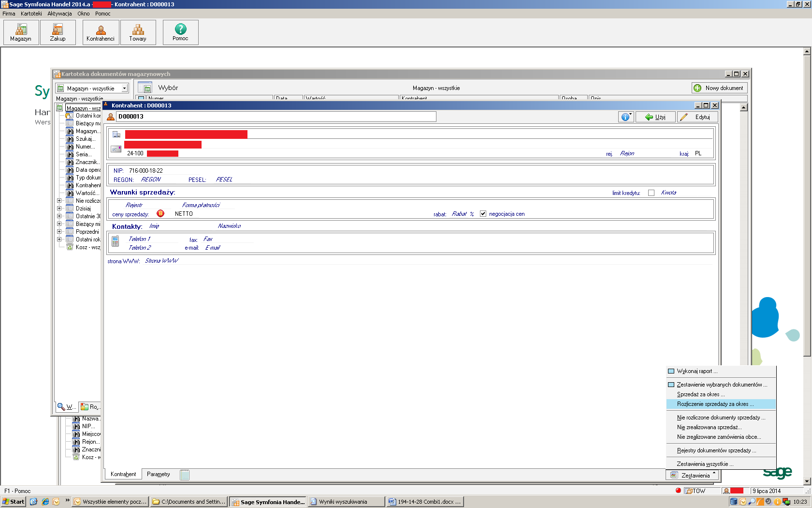Click the phone icon in Kontakty section

pos(116,241)
